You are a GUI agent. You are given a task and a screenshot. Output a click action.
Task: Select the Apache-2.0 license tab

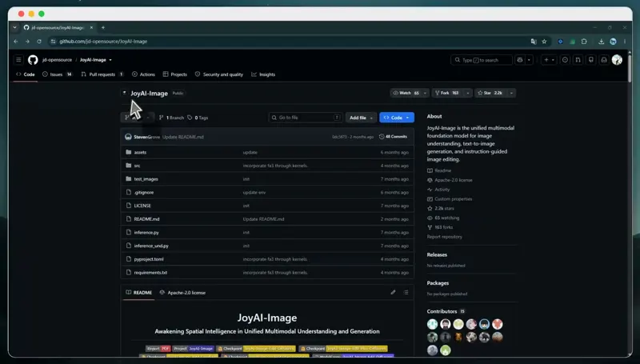182,293
